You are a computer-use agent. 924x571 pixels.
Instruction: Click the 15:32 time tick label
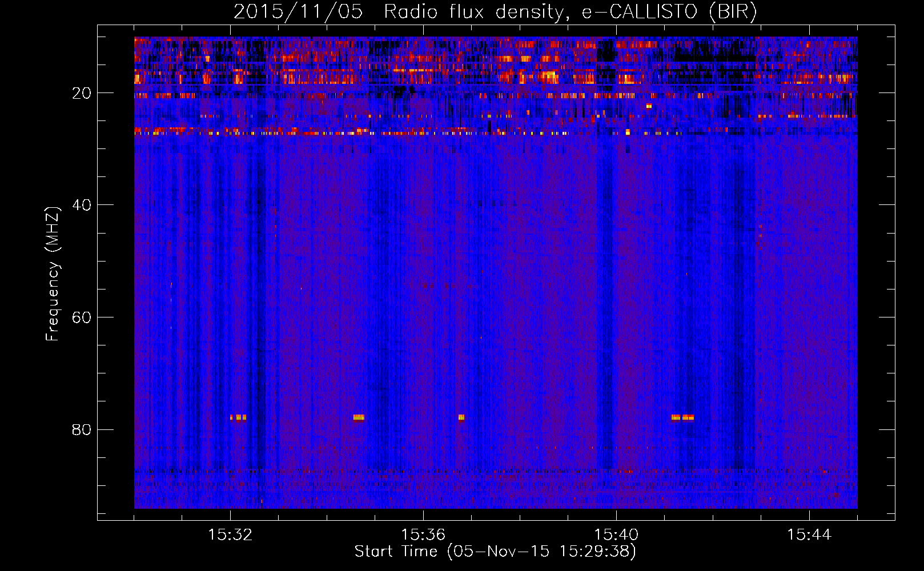click(x=230, y=535)
